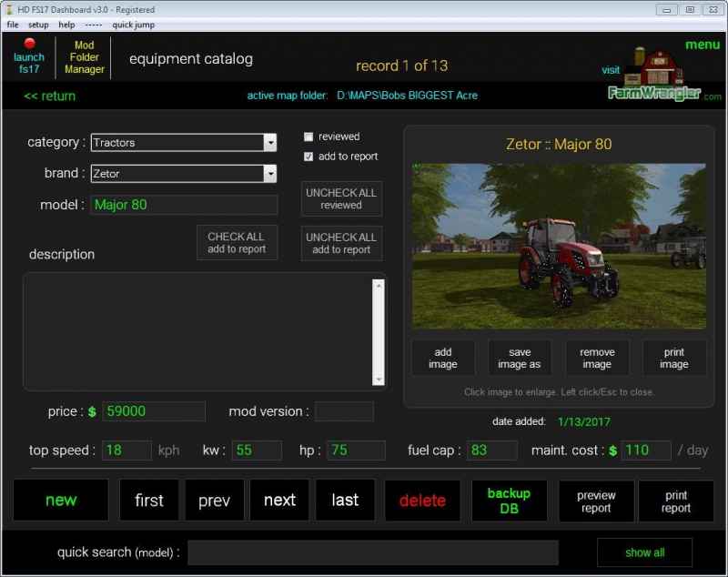
Task: Click description scrollbar up arrow
Action: point(379,286)
